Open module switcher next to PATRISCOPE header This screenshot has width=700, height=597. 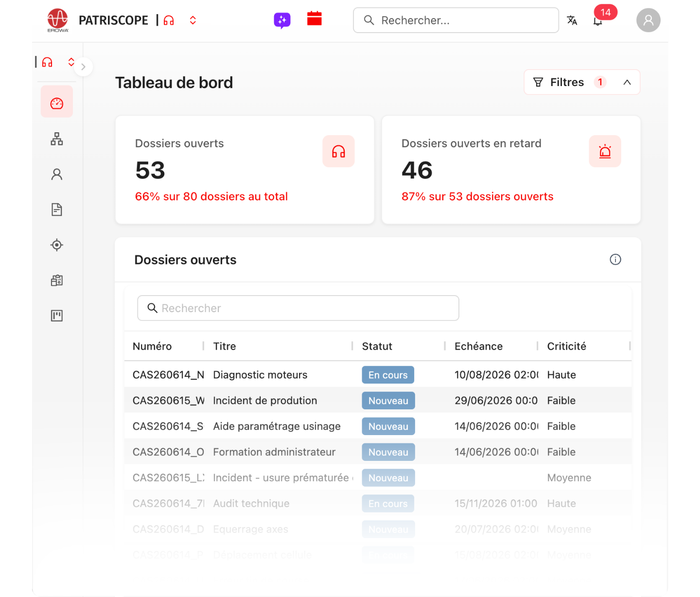(x=193, y=20)
